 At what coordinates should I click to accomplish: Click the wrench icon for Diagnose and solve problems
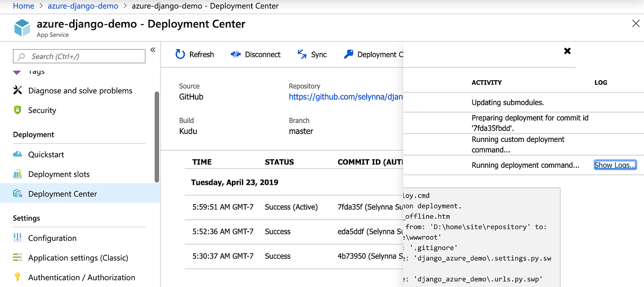click(17, 90)
